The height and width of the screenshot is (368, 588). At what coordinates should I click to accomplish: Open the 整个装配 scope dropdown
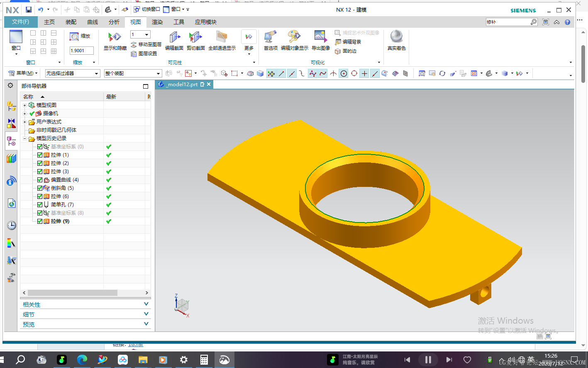tap(133, 73)
